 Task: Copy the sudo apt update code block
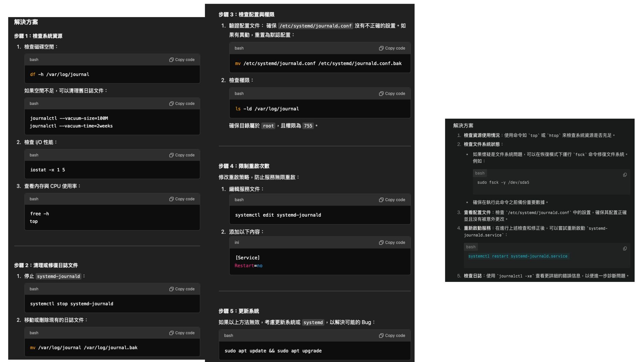click(x=392, y=336)
